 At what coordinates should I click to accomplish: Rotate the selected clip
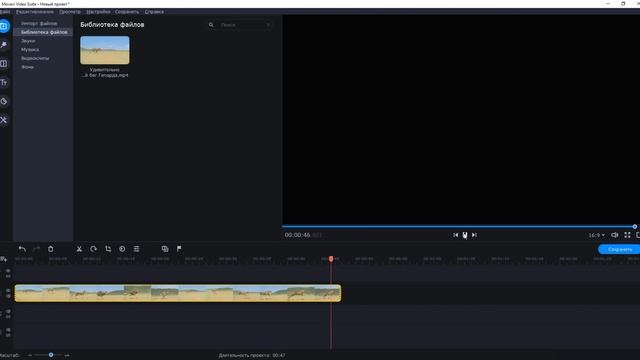pos(93,249)
